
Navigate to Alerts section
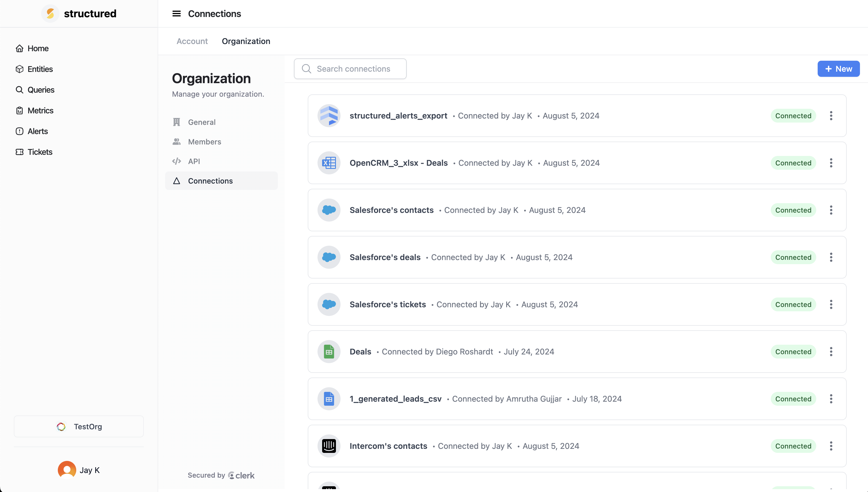coord(37,131)
